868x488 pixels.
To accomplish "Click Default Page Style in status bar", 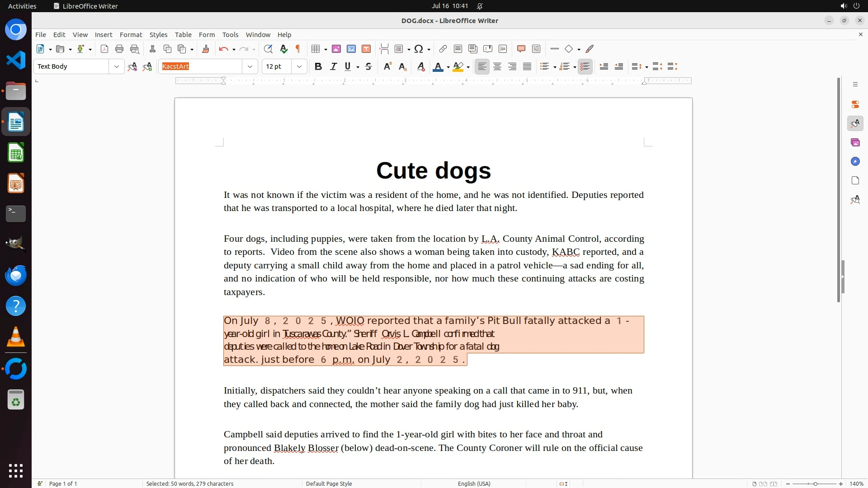I will coord(329,483).
